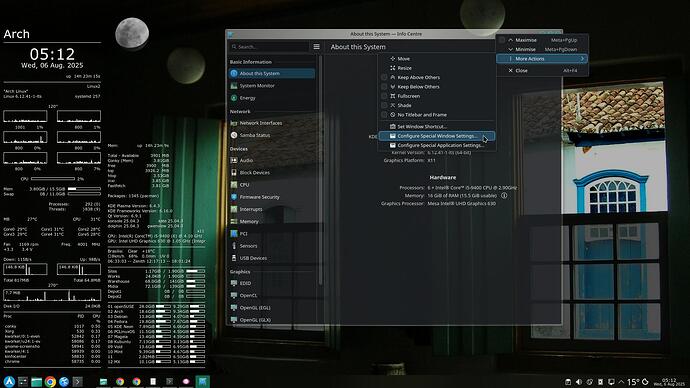Open the hamburger menu next to search
This screenshot has width=690, height=388.
tap(316, 47)
